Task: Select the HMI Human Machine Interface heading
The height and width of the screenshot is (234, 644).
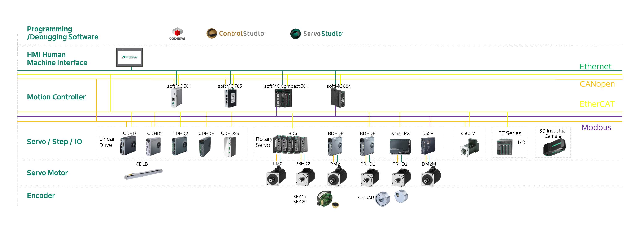Action: (57, 59)
